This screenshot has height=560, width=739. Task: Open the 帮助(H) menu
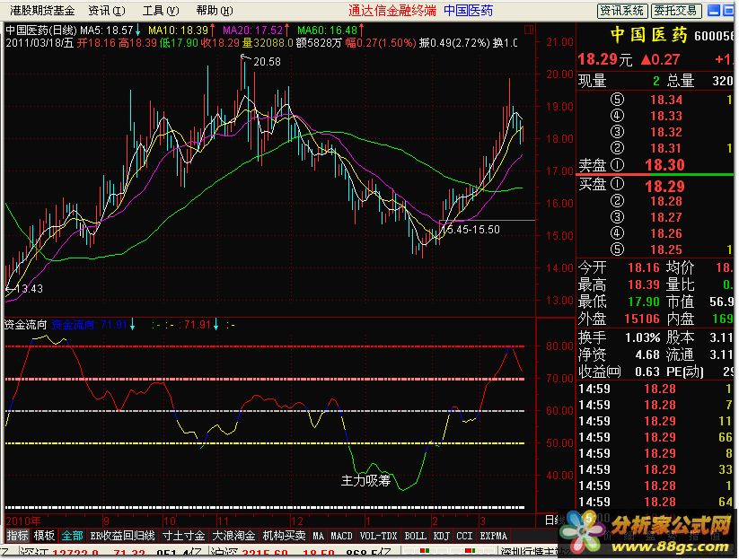point(215,11)
